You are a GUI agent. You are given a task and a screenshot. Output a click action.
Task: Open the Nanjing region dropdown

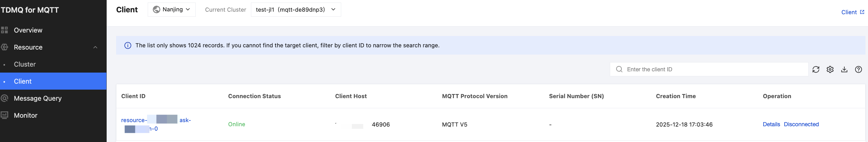pyautogui.click(x=171, y=9)
